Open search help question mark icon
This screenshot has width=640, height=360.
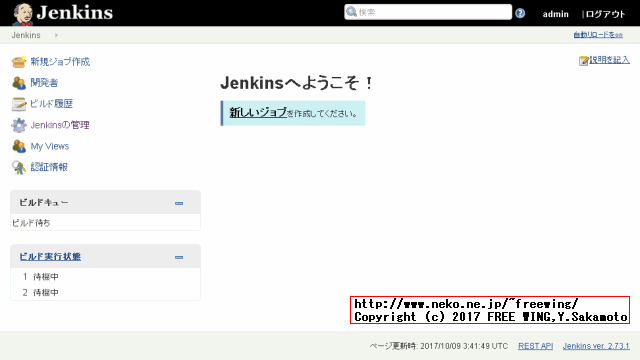pyautogui.click(x=520, y=13)
